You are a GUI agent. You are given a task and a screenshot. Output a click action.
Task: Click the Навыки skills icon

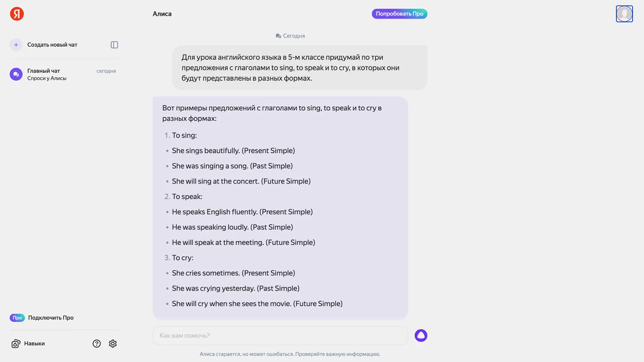15,344
